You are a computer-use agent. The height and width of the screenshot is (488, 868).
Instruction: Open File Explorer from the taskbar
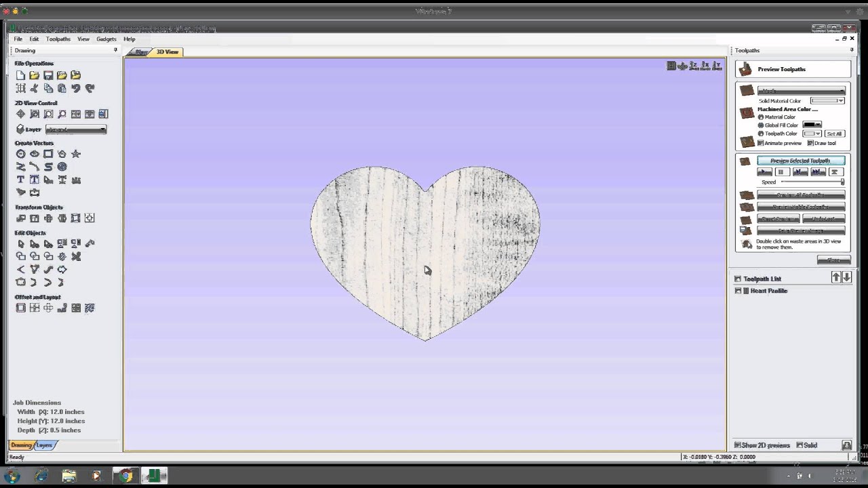(68, 476)
